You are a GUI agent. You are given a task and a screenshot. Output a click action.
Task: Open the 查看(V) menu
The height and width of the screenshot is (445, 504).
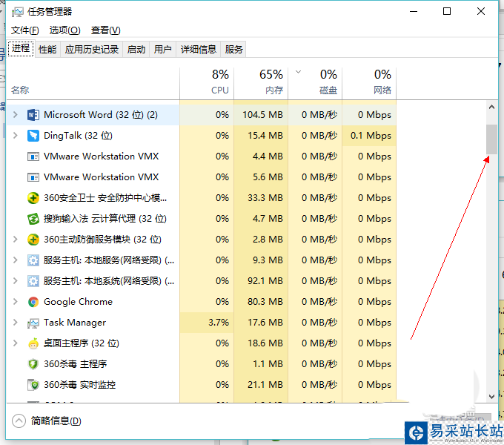coord(105,30)
